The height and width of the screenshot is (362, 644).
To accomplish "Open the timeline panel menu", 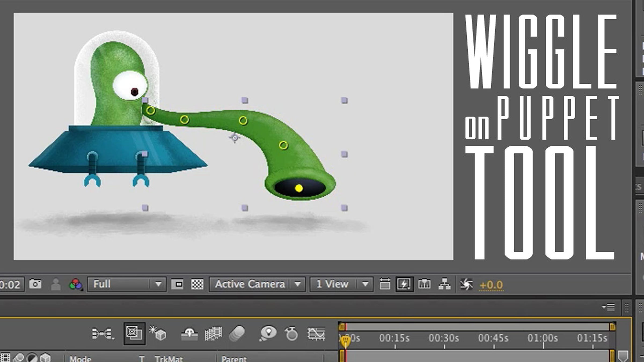I will point(608,306).
